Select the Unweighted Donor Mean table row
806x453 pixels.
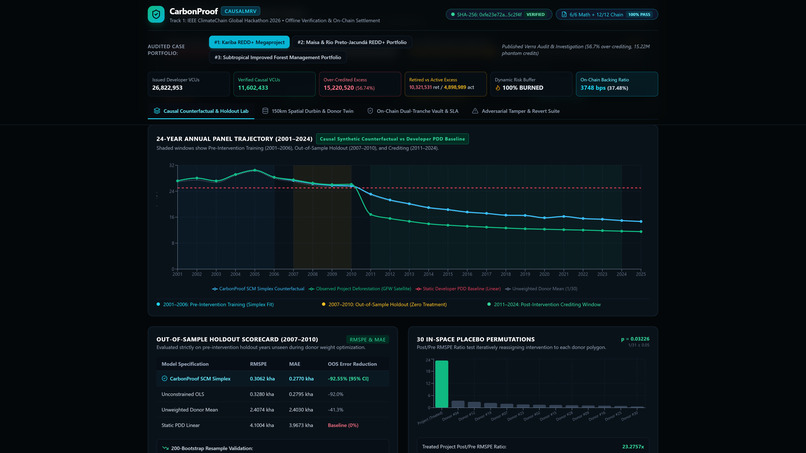(272, 410)
